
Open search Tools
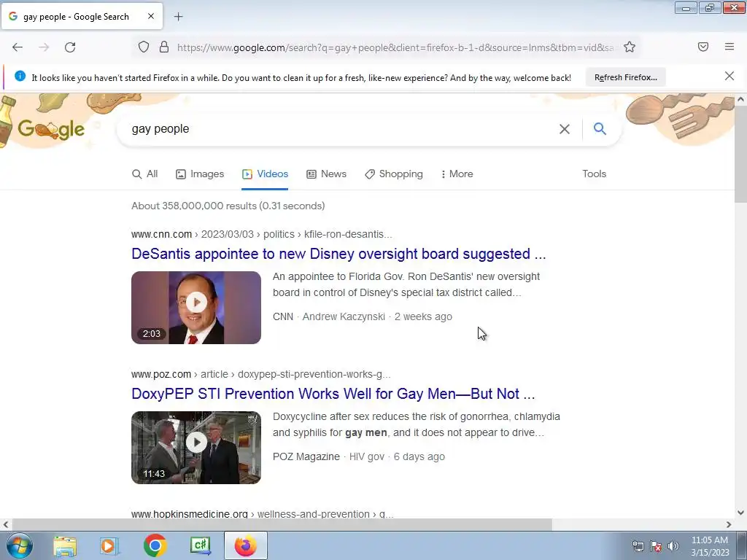594,174
